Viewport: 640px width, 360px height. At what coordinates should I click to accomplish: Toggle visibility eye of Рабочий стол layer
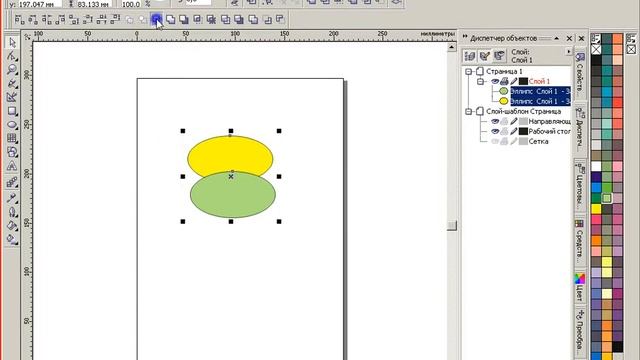(x=495, y=131)
